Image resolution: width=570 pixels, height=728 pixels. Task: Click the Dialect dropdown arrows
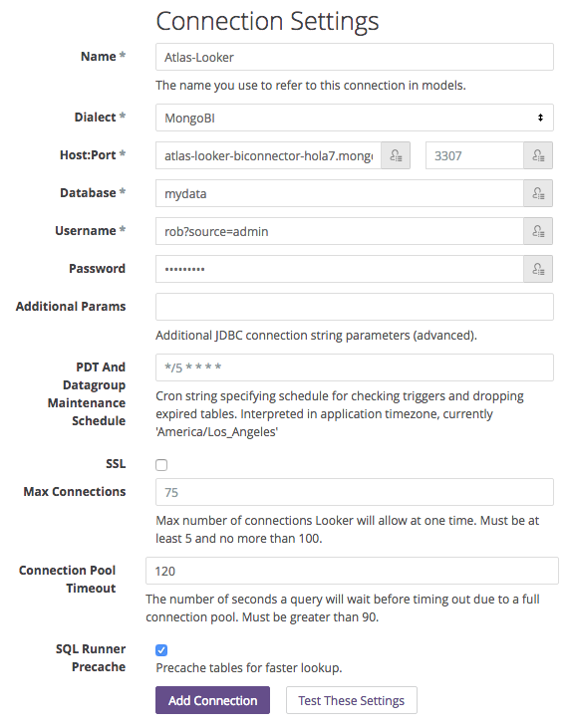[x=540, y=118]
